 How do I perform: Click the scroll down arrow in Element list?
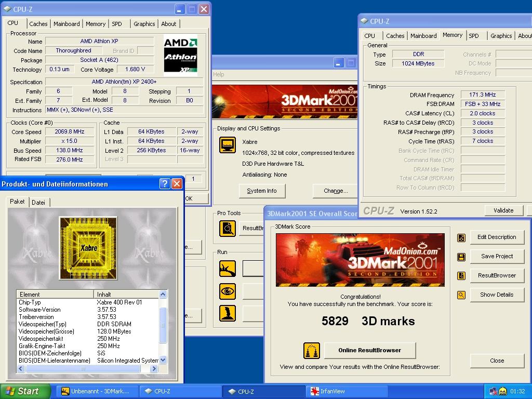coord(163,360)
